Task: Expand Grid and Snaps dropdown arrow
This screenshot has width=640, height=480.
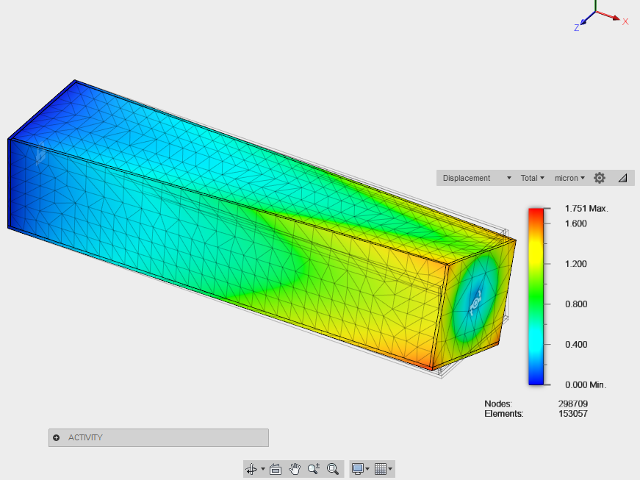Action: pyautogui.click(x=390, y=469)
